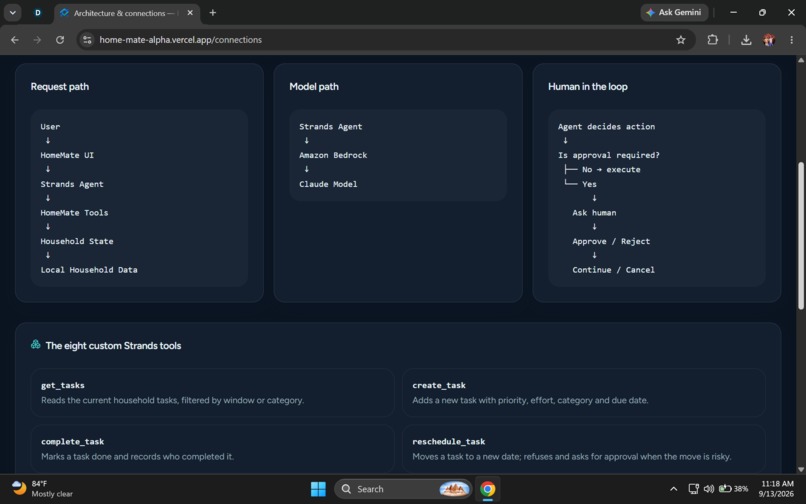Viewport: 806px width, 504px height.
Task: Click the Ask human text
Action: point(594,212)
